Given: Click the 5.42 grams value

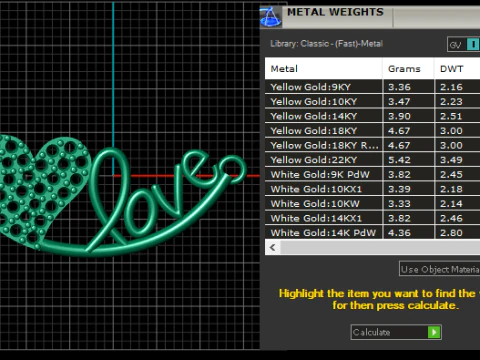Looking at the screenshot, I should click(x=399, y=160).
